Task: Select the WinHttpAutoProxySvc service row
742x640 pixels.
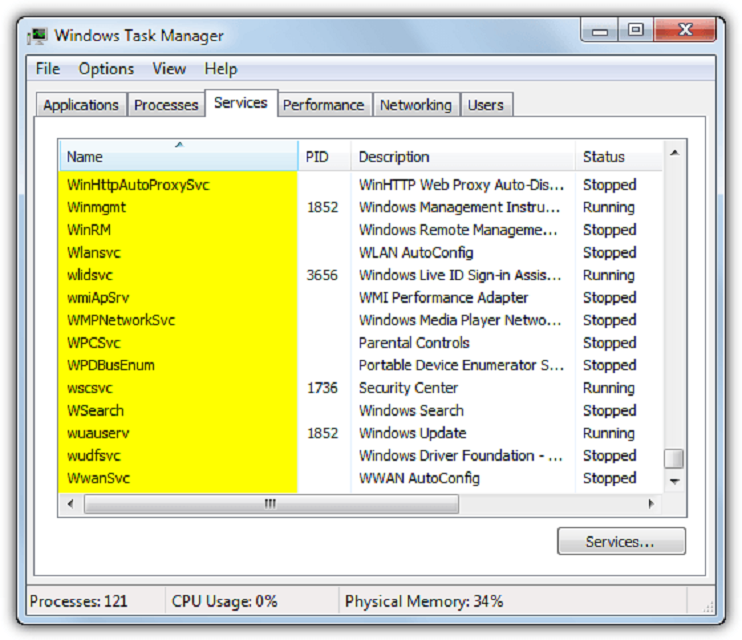Action: (x=360, y=185)
